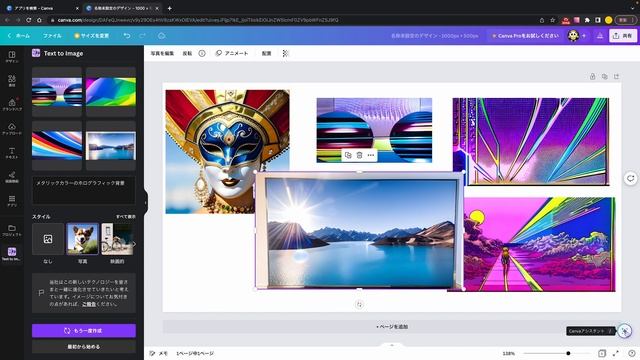Open the analytics chart icon near Share

coord(600,36)
